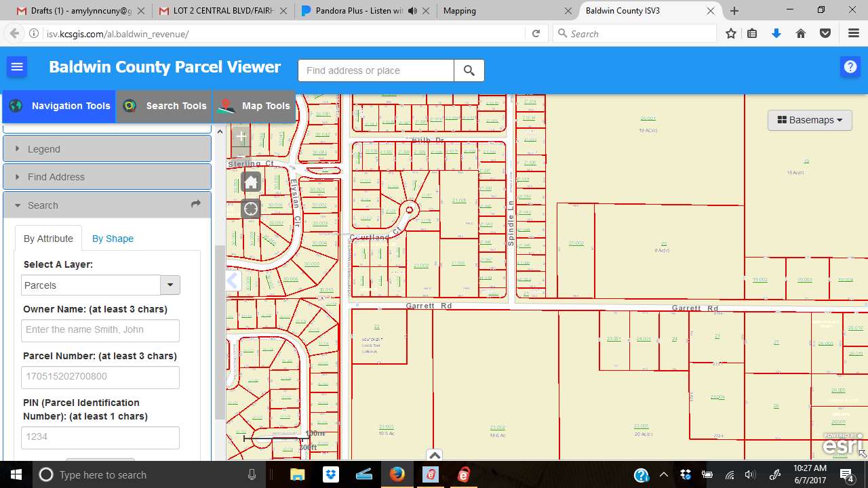Viewport: 868px width, 488px height.
Task: Expand the Legend panel
Action: tap(107, 148)
